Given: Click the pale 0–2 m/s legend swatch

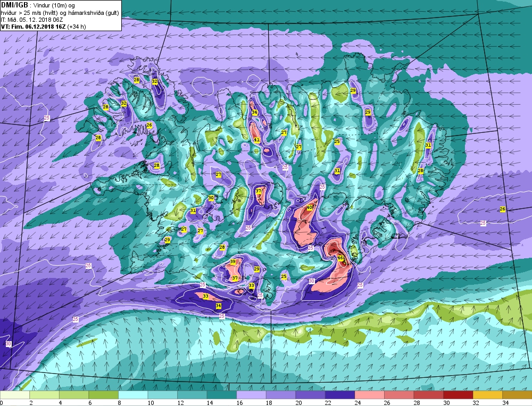Looking at the screenshot, I should tap(15, 395).
